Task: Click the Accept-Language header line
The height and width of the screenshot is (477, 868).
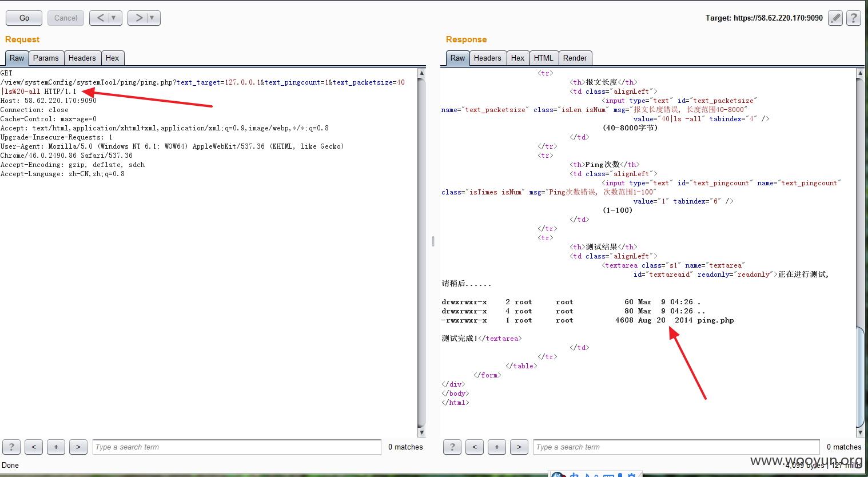Action: (62, 174)
